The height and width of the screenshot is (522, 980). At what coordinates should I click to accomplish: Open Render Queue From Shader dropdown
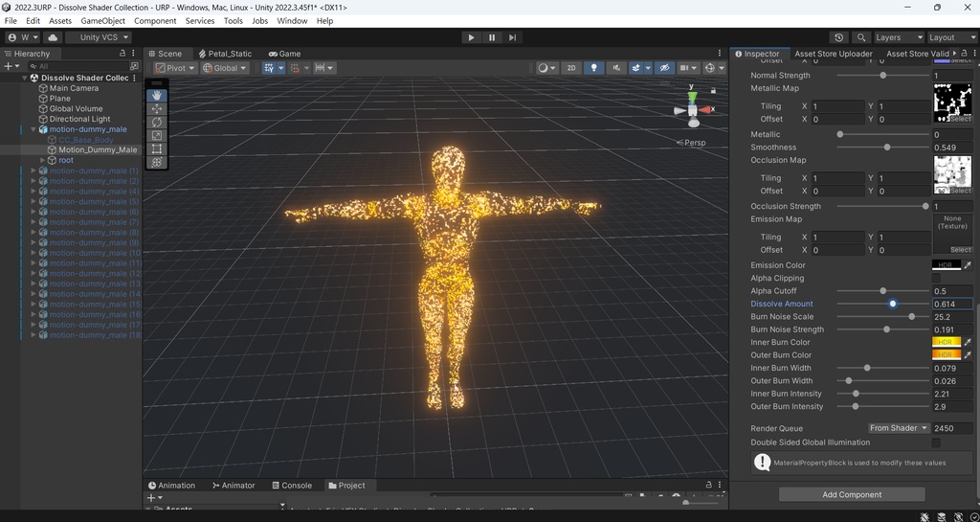click(x=898, y=428)
